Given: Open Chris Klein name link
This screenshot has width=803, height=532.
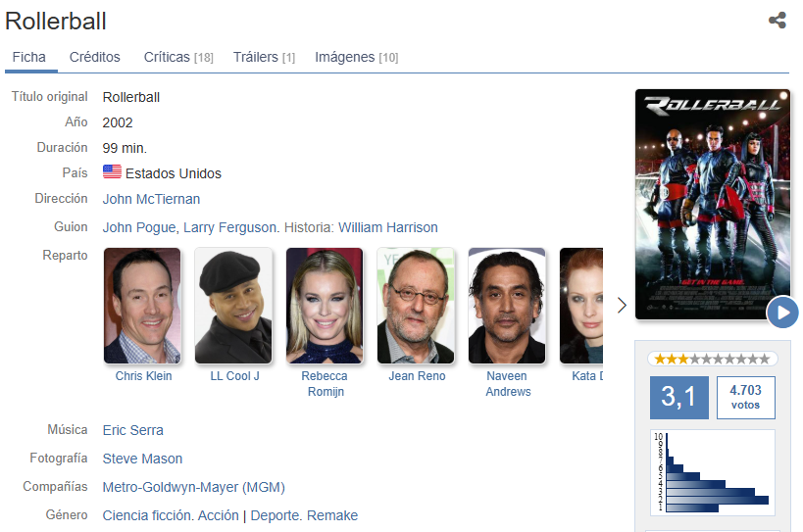Looking at the screenshot, I should 143,376.
